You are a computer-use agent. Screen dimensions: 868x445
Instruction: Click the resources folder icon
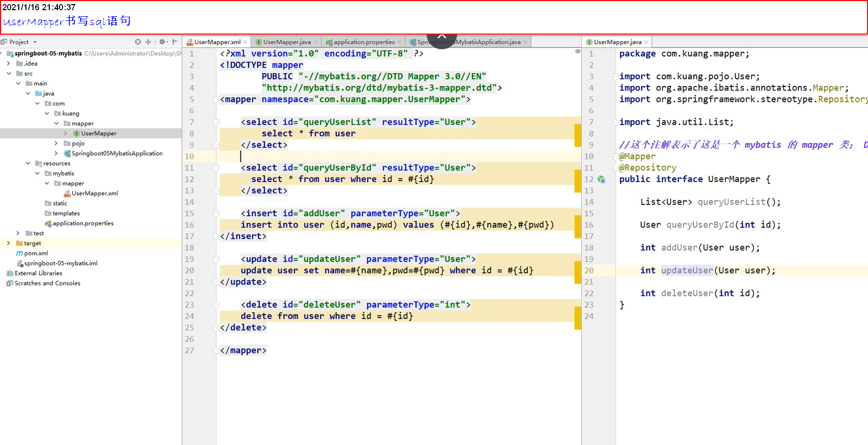click(x=38, y=163)
